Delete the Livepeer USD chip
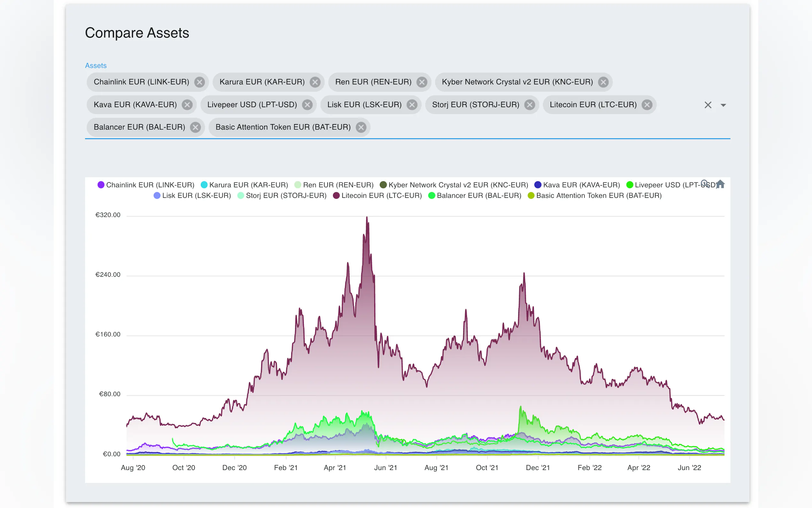 coord(307,105)
